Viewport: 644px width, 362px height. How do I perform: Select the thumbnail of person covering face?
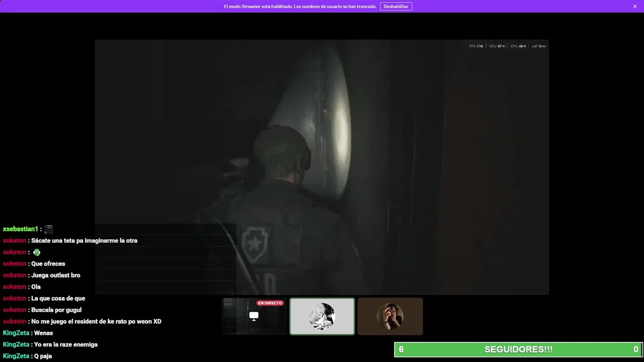390,316
